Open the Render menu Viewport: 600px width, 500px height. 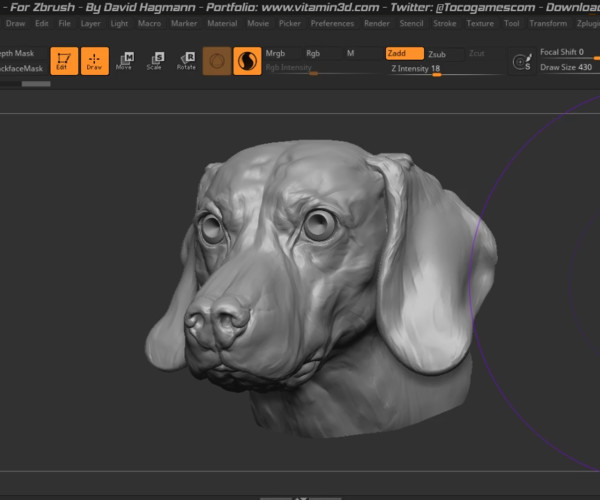[x=377, y=23]
